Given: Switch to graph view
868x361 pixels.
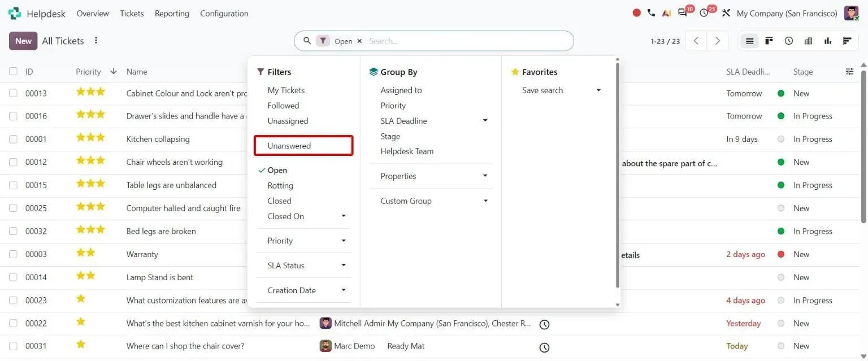Looking at the screenshot, I should coord(828,41).
